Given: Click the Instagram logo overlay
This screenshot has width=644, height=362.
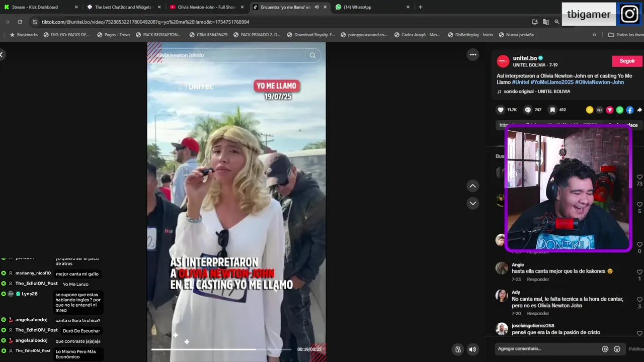Looking at the screenshot, I should pos(630,14).
